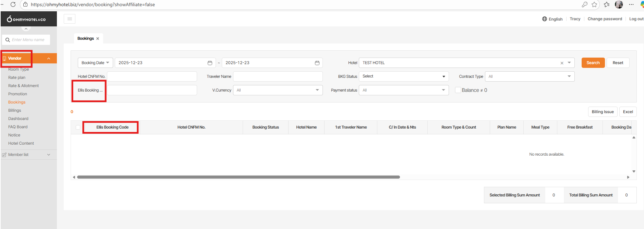Click the browser refresh icon
The width and height of the screenshot is (644, 229).
point(13,4)
